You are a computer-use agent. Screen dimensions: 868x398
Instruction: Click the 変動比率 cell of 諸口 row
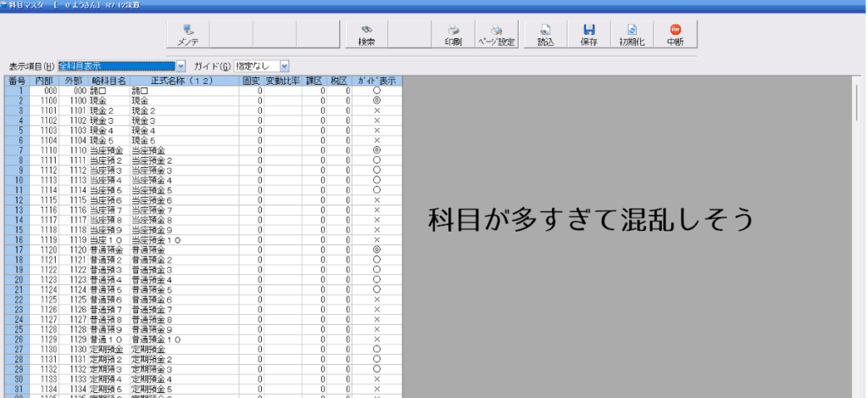coord(282,91)
